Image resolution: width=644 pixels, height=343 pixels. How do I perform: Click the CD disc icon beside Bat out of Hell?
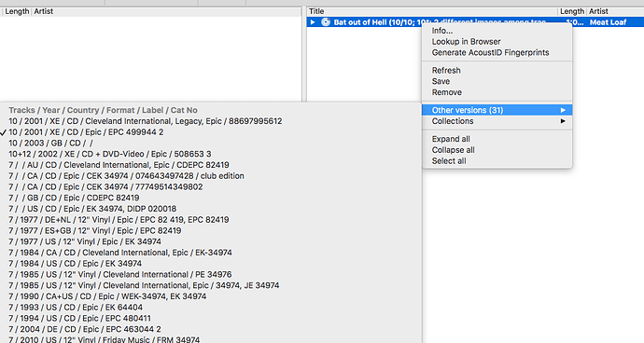click(326, 22)
